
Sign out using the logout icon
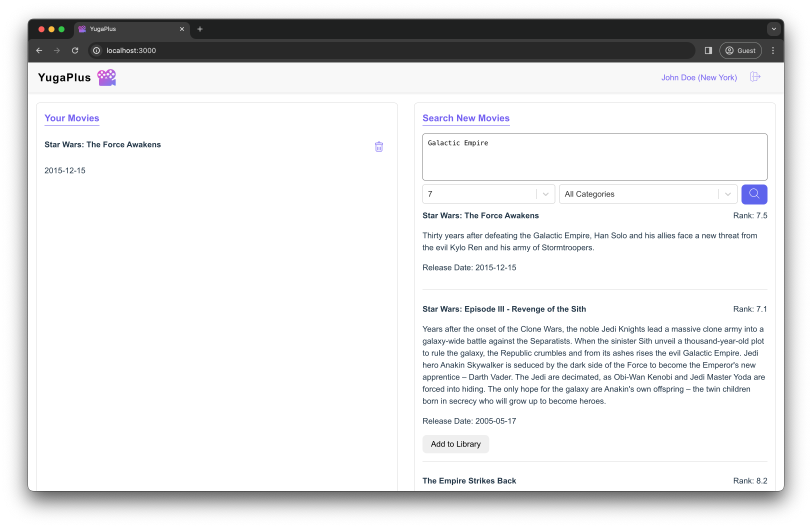click(755, 77)
